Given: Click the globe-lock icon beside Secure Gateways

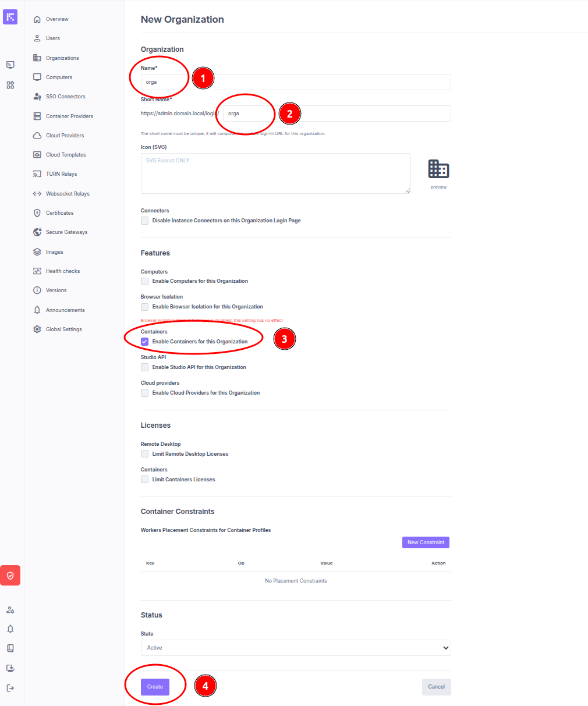Looking at the screenshot, I should point(37,232).
